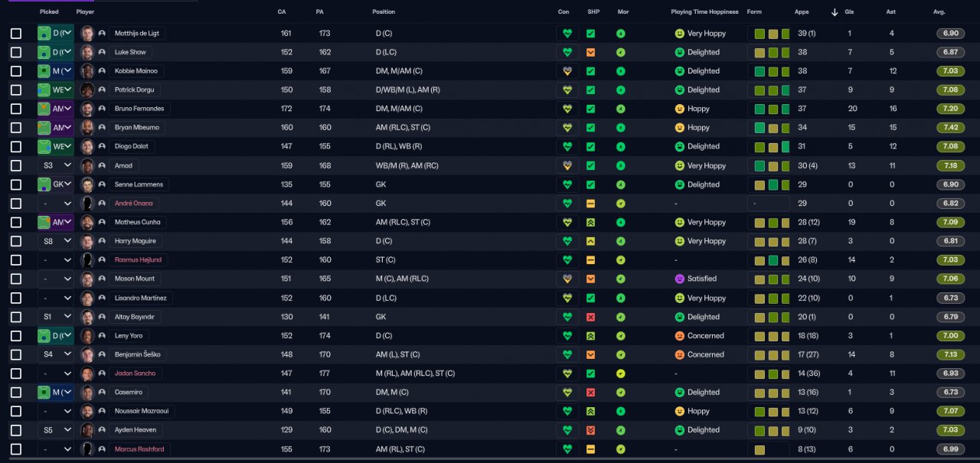
Task: Click Altay Bayındır's red sharpness cross icon
Action: click(x=590, y=317)
